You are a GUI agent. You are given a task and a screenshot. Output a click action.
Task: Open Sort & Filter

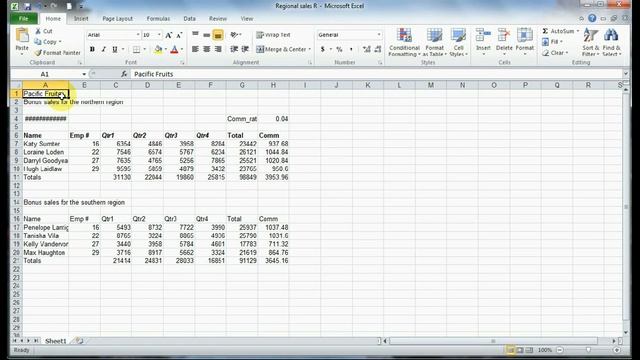tap(591, 42)
